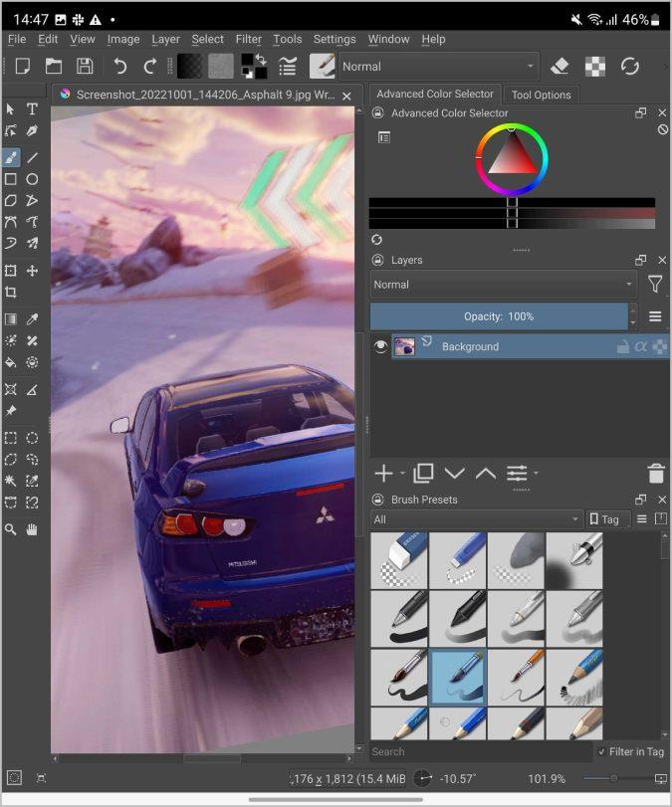Toggle preserve alpha checker button
The height and width of the screenshot is (807, 672).
[x=595, y=67]
